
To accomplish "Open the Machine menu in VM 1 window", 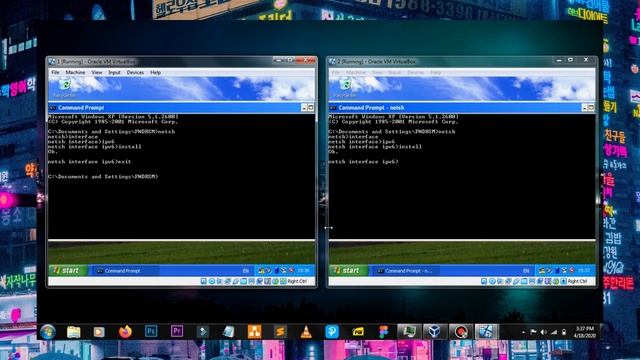I will pos(75,72).
